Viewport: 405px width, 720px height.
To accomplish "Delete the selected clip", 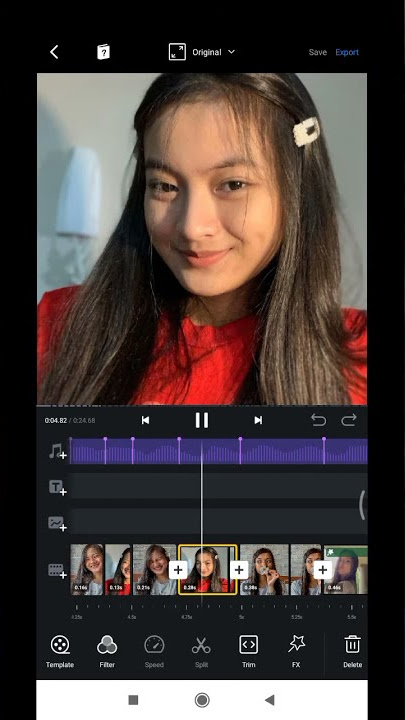I will pos(352,651).
